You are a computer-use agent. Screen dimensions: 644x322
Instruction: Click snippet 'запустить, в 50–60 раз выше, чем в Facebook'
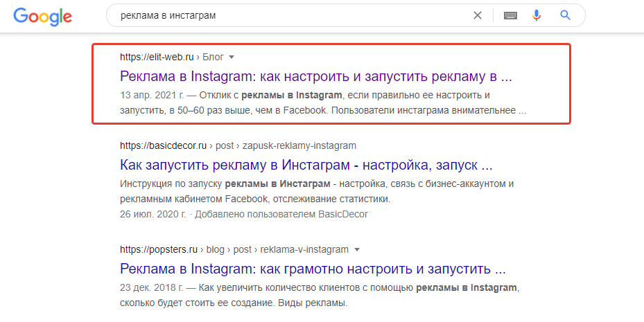(223, 111)
